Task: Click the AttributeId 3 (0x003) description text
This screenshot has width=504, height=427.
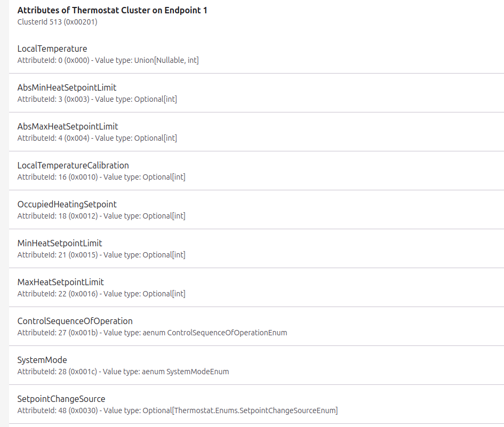Action: 97,99
